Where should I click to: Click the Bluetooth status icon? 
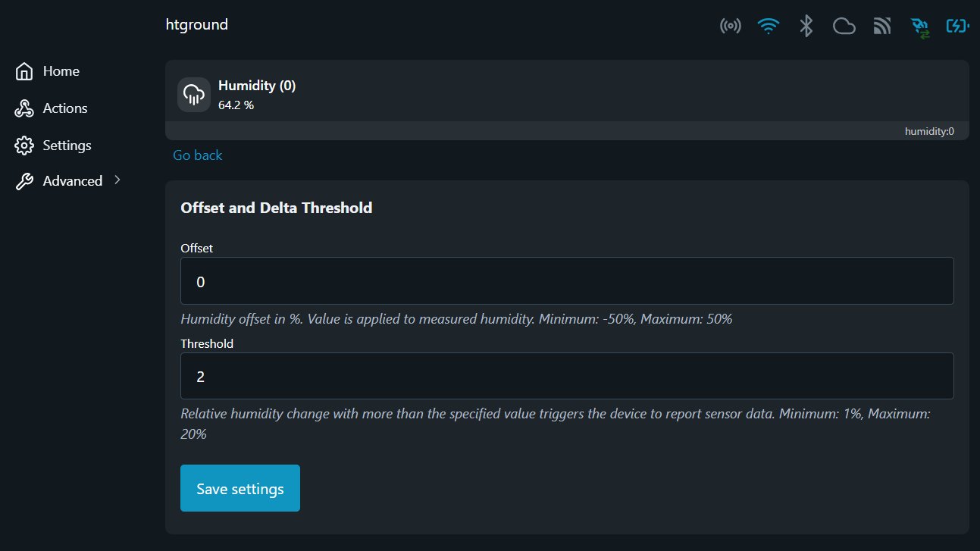pos(806,27)
